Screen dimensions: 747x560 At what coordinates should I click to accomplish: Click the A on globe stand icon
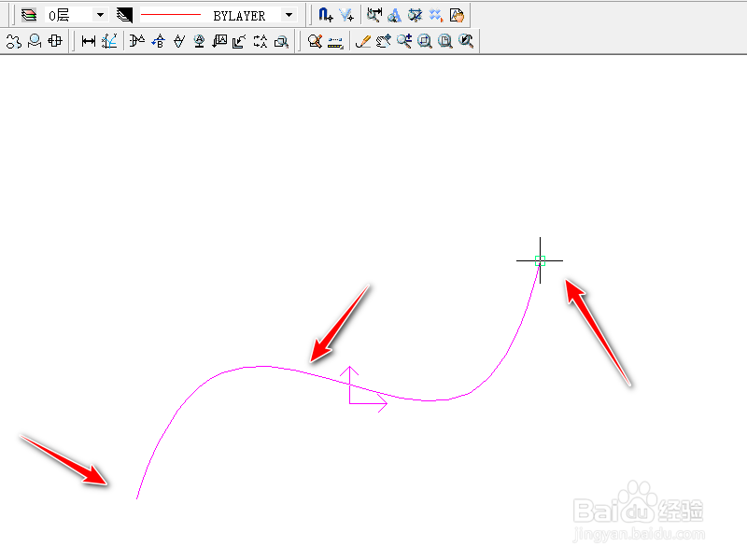pyautogui.click(x=199, y=41)
